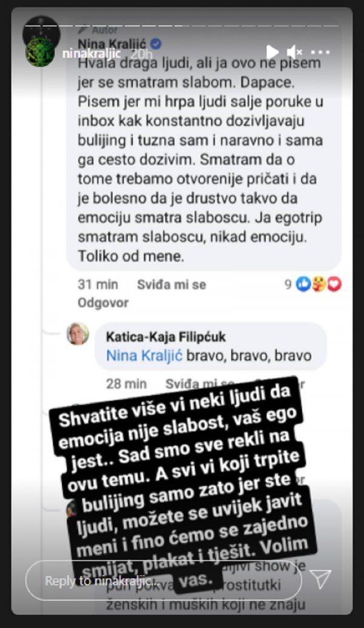Screen dimensions: 364x628
Task: Click Katica-Kaja Filipćuk profile picture
Action: point(78,333)
